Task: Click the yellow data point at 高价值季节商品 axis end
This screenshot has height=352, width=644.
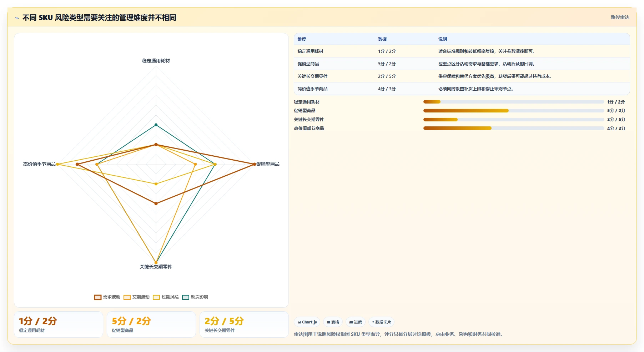Action: point(57,164)
